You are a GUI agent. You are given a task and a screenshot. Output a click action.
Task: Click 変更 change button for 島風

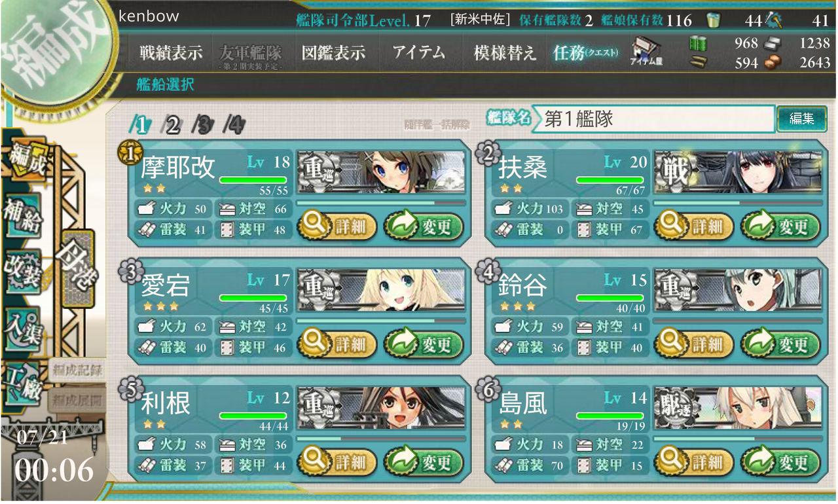click(782, 463)
